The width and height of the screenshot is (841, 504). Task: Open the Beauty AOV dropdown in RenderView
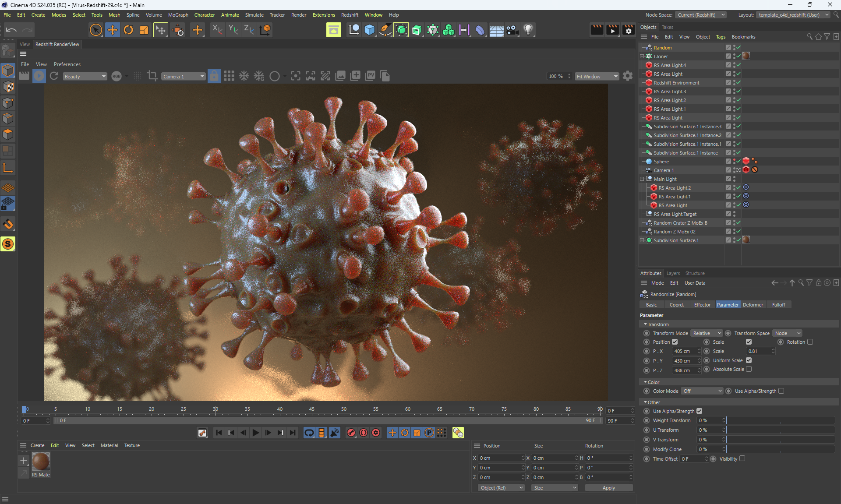(85, 77)
